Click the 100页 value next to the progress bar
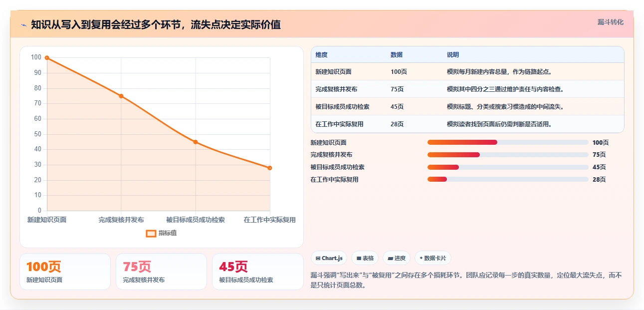644x310 pixels. pyautogui.click(x=601, y=143)
